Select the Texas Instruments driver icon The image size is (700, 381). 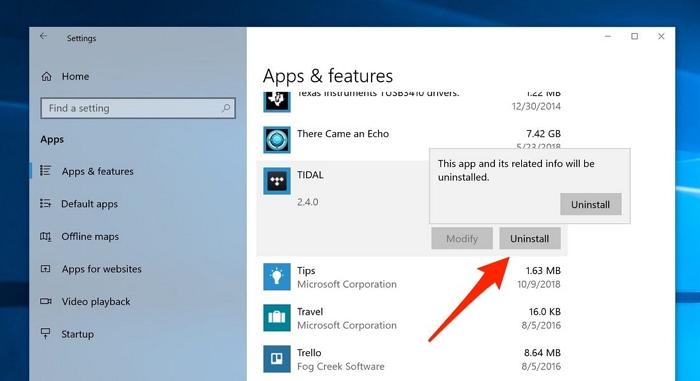coord(277,102)
